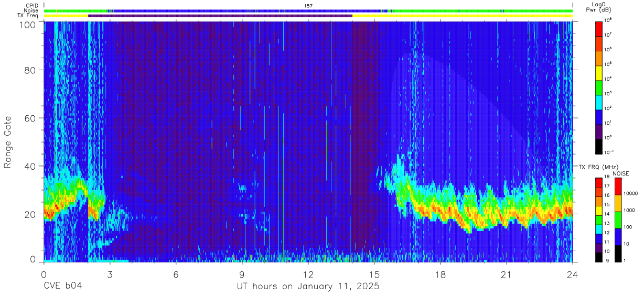Click the '10³' tick on the Lag0 Pwr scale
The image size is (644, 297).
[x=608, y=93]
